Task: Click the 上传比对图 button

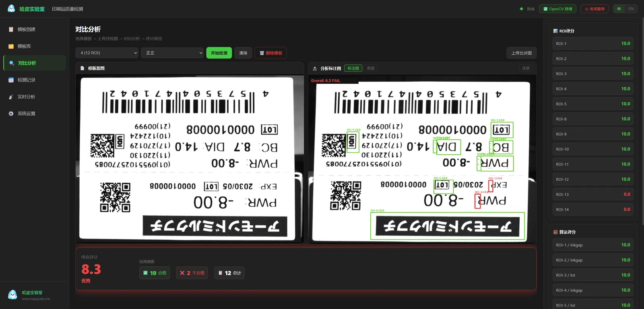Action: (521, 53)
